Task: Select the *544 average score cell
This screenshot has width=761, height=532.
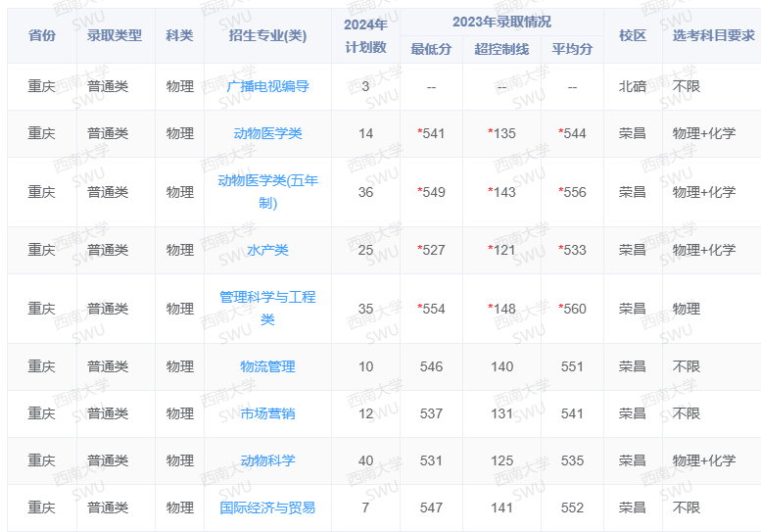Action: pyautogui.click(x=572, y=133)
